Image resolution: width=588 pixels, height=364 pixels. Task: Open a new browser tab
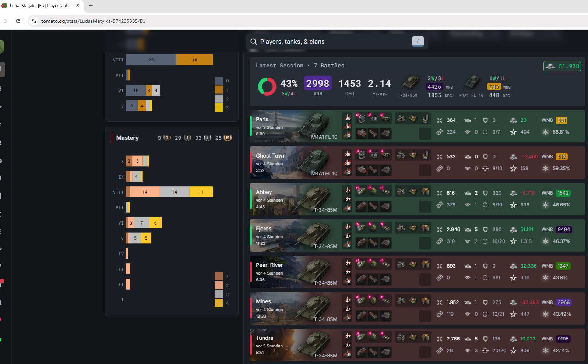(x=91, y=6)
